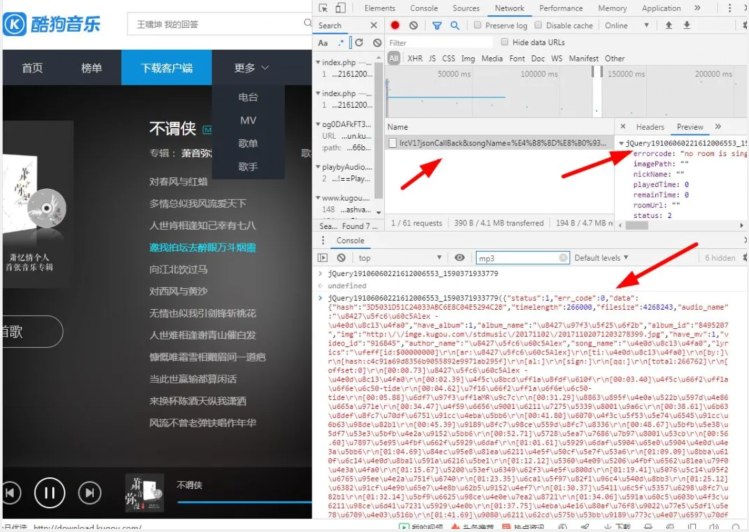Skip to the next track
This screenshot has height=532, width=749.
coord(89,492)
